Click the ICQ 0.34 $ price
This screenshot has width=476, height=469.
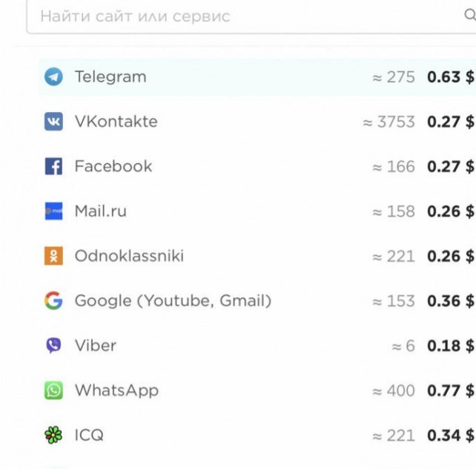pyautogui.click(x=450, y=436)
